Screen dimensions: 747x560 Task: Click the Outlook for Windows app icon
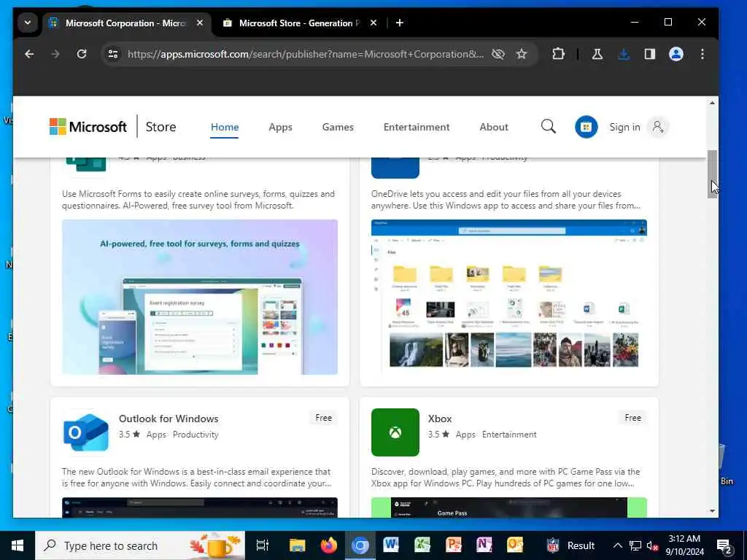coord(86,432)
